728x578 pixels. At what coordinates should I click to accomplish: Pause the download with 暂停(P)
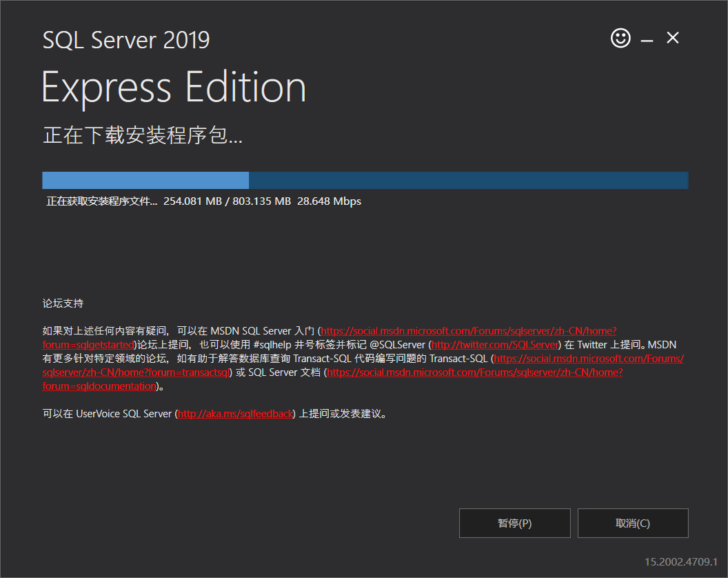pos(514,523)
